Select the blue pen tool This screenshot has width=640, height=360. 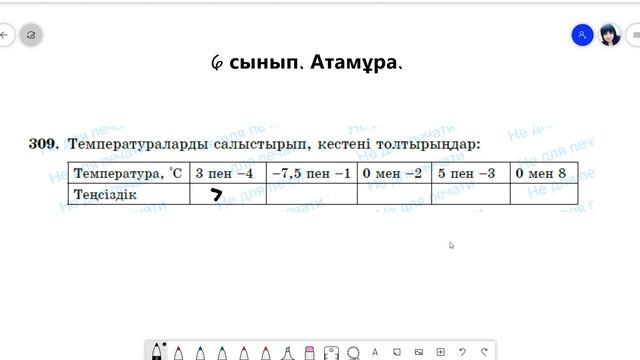(200, 353)
